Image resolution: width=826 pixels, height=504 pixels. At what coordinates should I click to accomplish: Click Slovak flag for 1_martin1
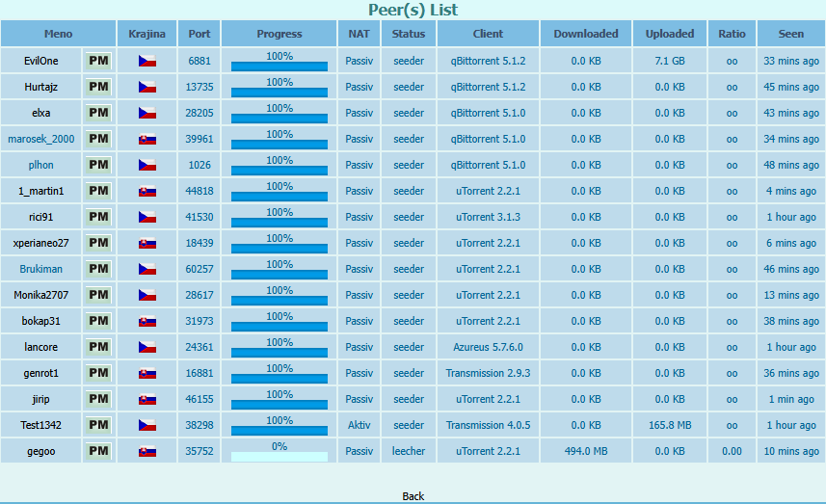(147, 191)
